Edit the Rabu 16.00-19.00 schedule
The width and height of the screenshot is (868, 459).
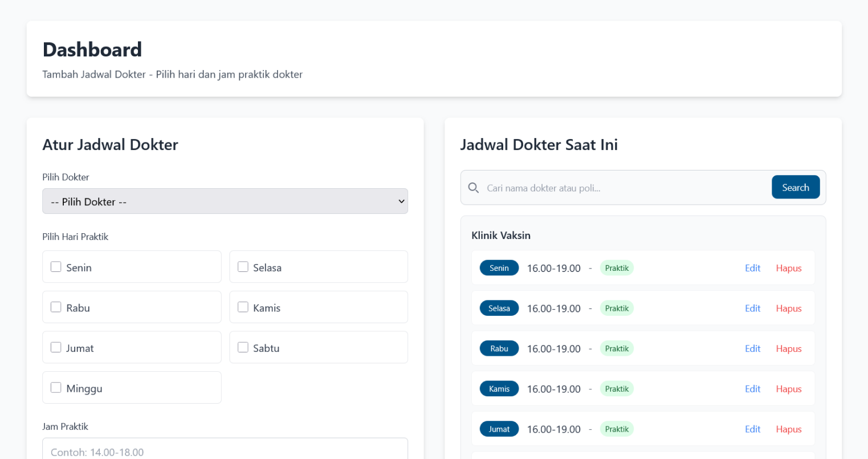(x=752, y=348)
